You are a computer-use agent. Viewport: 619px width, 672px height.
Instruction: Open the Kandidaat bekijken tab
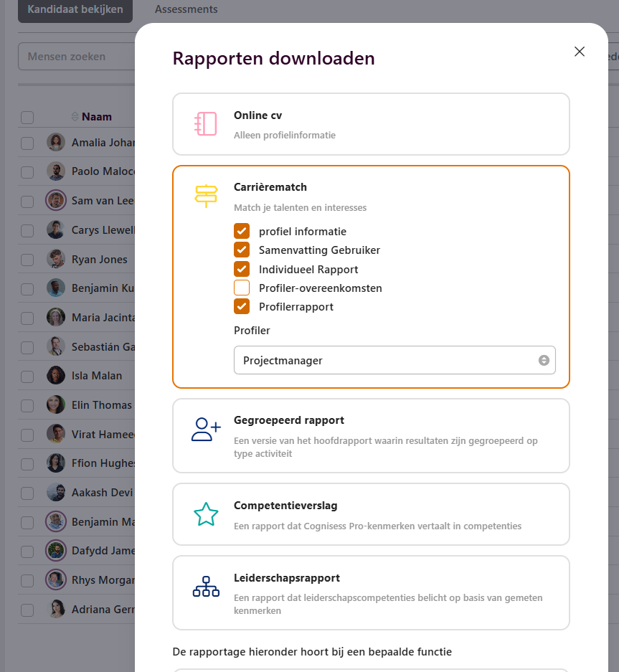(x=75, y=10)
